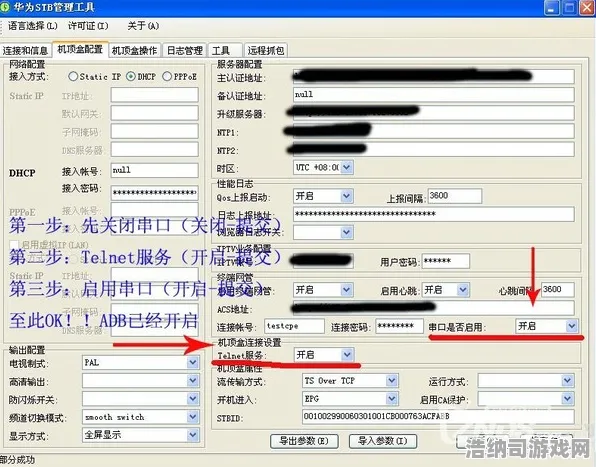Screen dimensions: 596x467
Task: Click the 连接密码 field
Action: (399, 326)
